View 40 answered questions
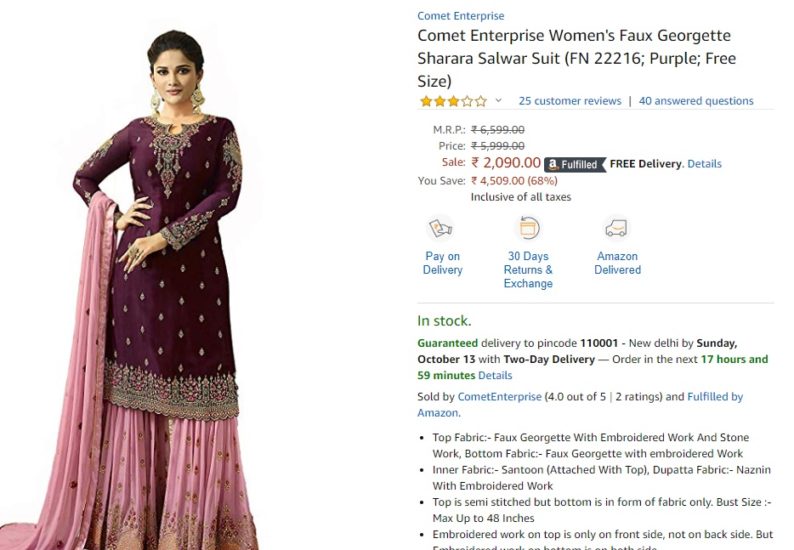794x550 pixels. pyautogui.click(x=696, y=101)
